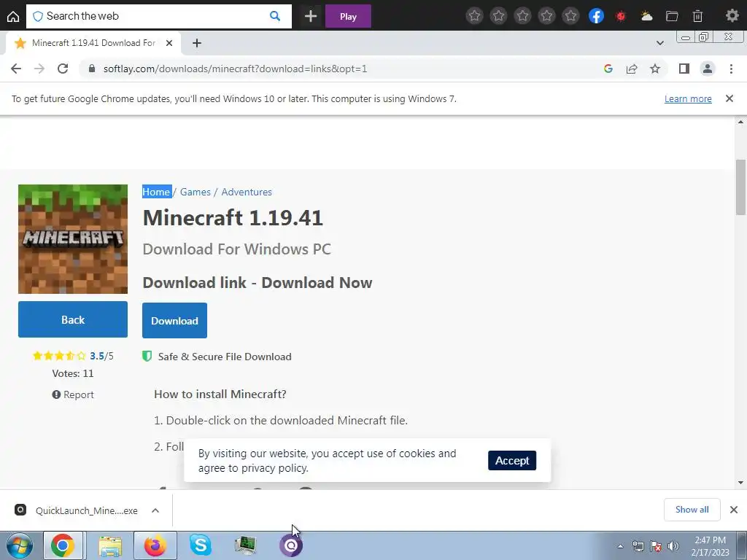Click the magnifier search icon in the web search box
The image size is (747, 560).
click(275, 16)
